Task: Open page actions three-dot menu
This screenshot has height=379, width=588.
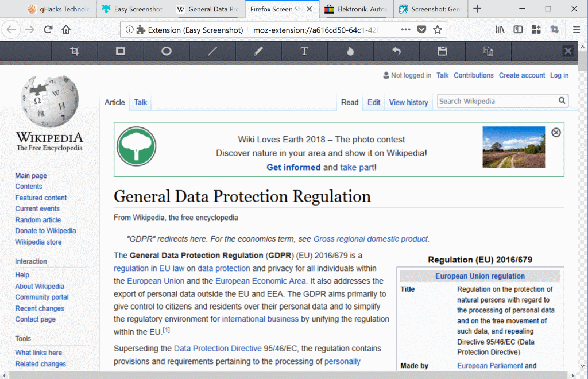Action: 405,30
